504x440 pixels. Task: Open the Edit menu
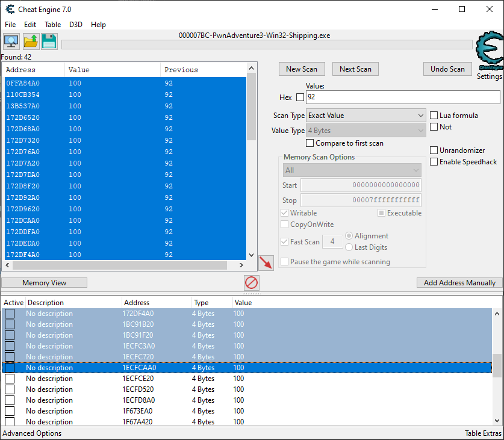[x=30, y=25]
